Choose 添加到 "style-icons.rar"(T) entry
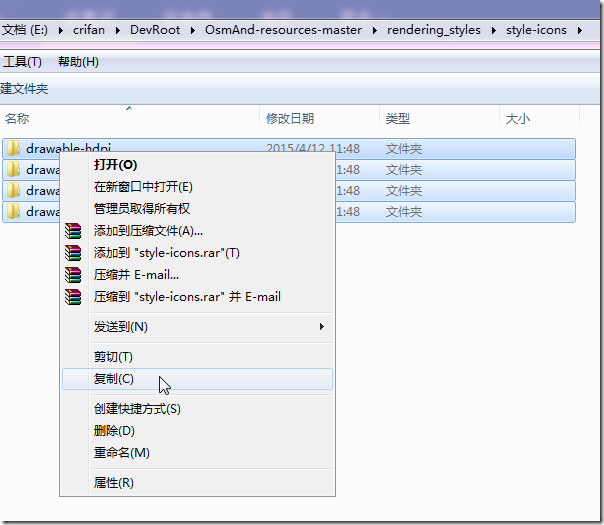 click(197, 253)
